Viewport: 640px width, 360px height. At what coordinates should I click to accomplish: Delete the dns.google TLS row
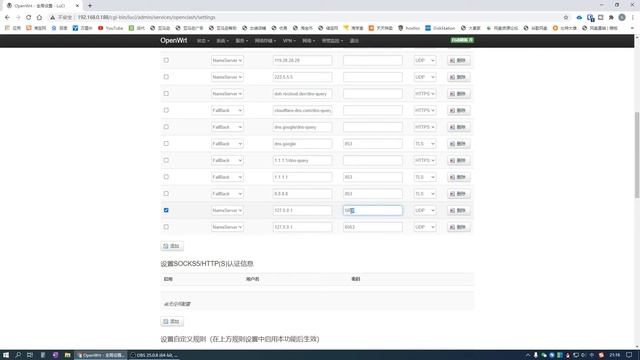(458, 144)
